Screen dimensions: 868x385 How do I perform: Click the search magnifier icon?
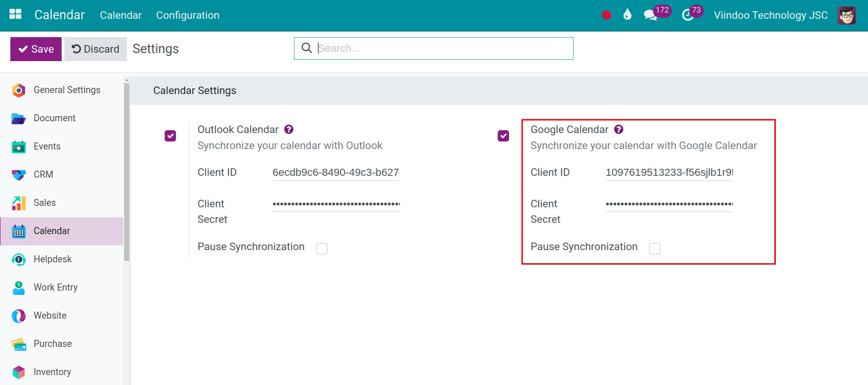click(306, 48)
